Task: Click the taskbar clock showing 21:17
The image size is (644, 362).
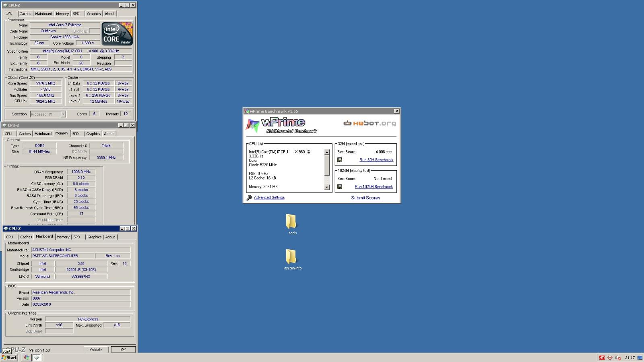Action: click(630, 358)
